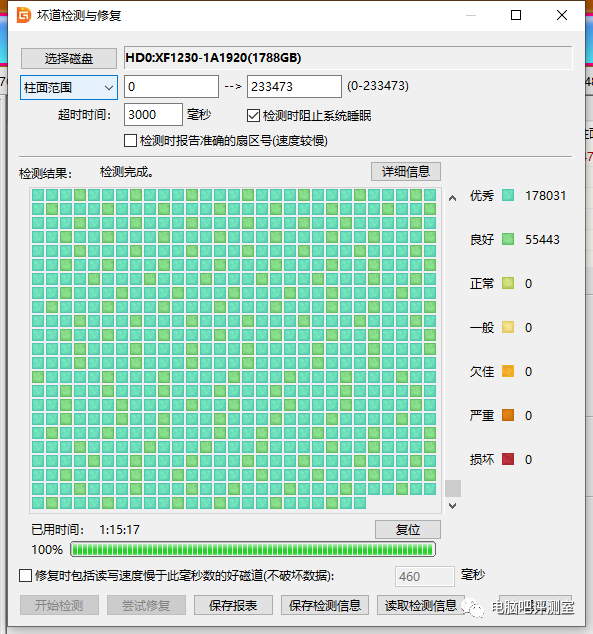The image size is (593, 634).
Task: Close the 坏道检测与修复 window
Action: coord(562,15)
